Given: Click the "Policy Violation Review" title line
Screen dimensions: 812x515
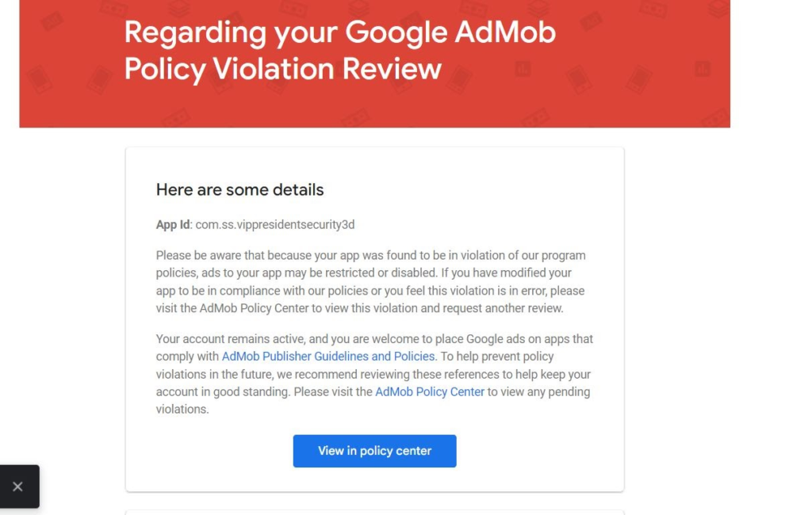Looking at the screenshot, I should pyautogui.click(x=282, y=69).
